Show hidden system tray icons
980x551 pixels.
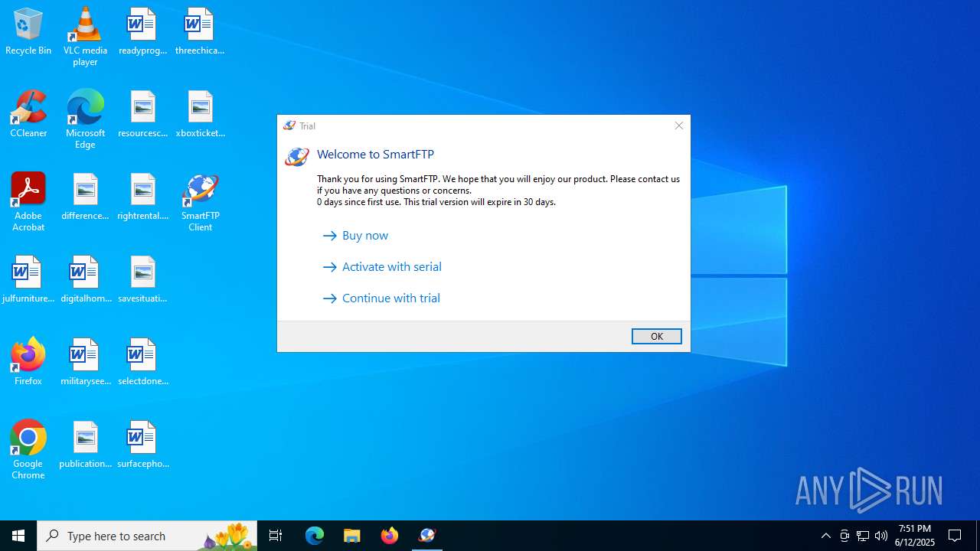click(825, 536)
